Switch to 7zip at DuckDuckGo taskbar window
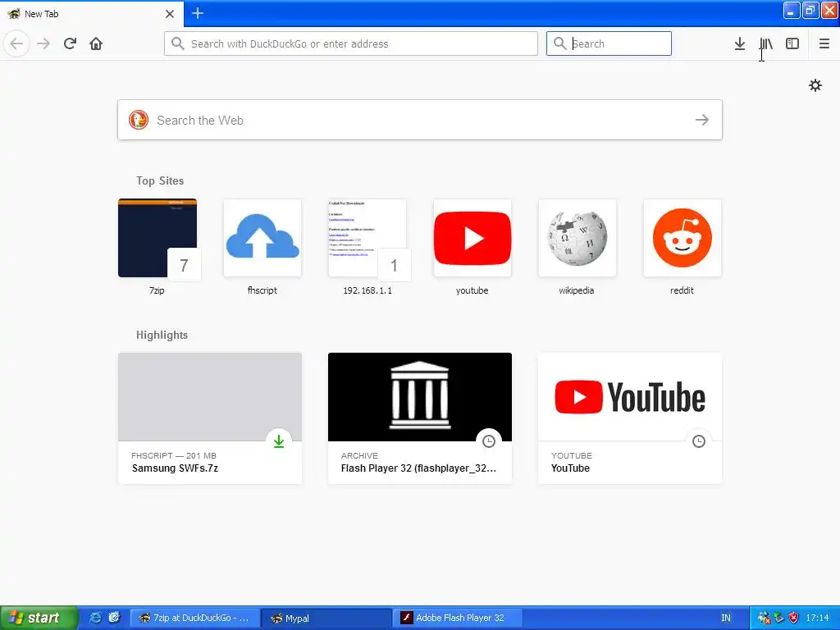 (195, 618)
